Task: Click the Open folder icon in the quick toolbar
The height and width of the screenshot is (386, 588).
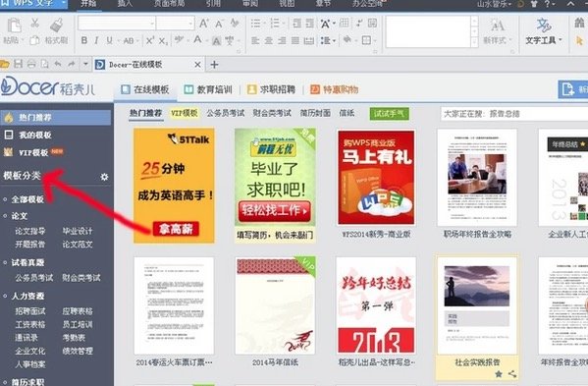Action: (x=5, y=65)
